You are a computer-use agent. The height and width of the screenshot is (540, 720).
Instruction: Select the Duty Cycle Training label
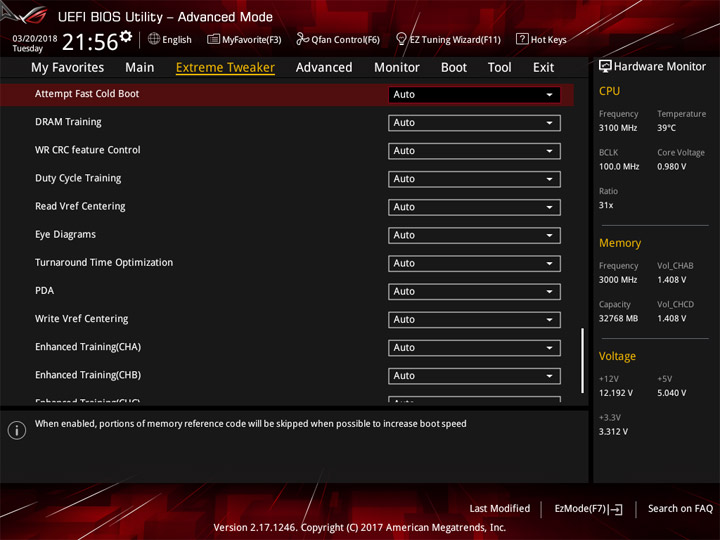point(78,178)
